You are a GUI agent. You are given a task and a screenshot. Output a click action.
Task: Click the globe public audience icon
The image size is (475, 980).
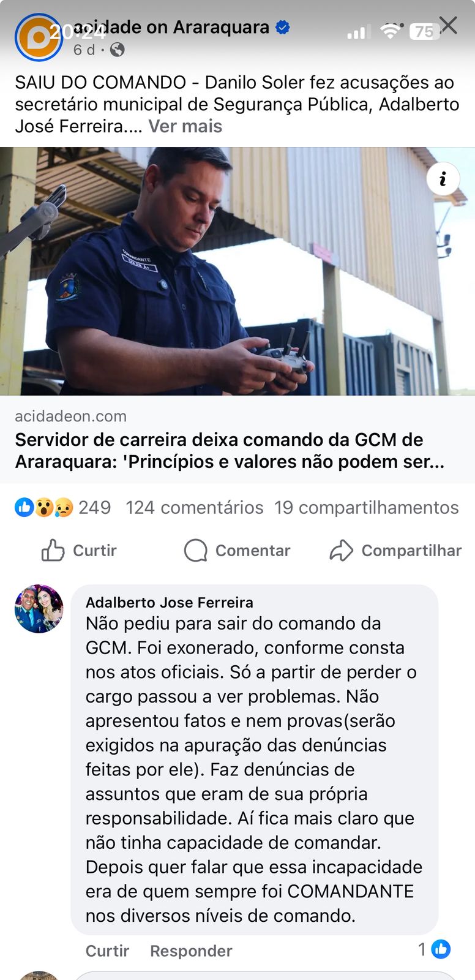tap(117, 50)
